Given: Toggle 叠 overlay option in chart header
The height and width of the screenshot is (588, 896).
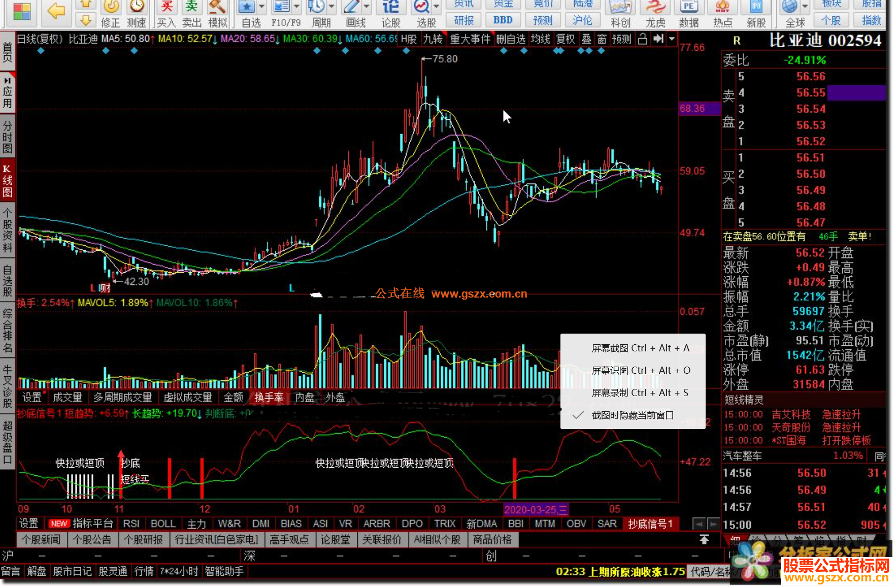Looking at the screenshot, I should [587, 39].
